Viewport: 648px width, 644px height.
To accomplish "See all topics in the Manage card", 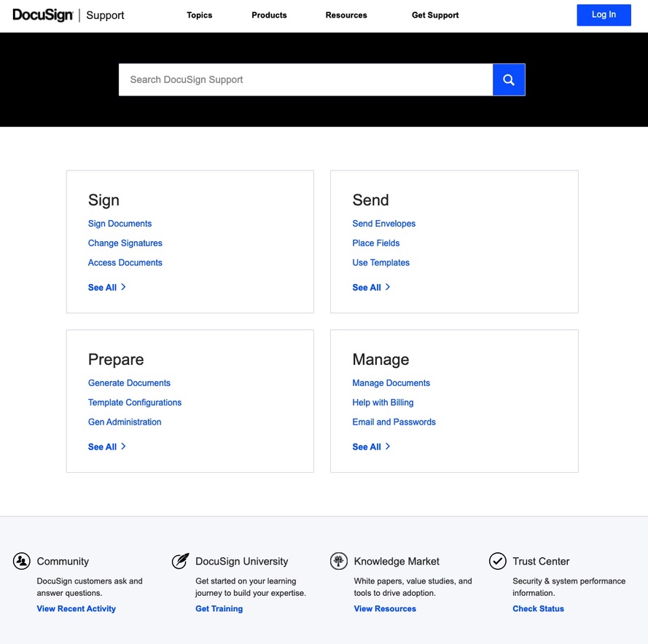I will click(x=371, y=447).
